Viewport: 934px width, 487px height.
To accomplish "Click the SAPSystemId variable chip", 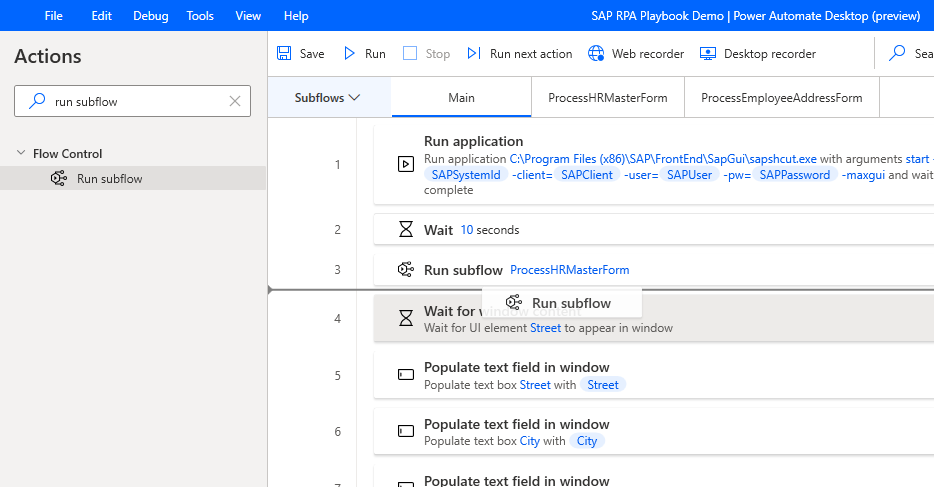I will click(x=466, y=175).
